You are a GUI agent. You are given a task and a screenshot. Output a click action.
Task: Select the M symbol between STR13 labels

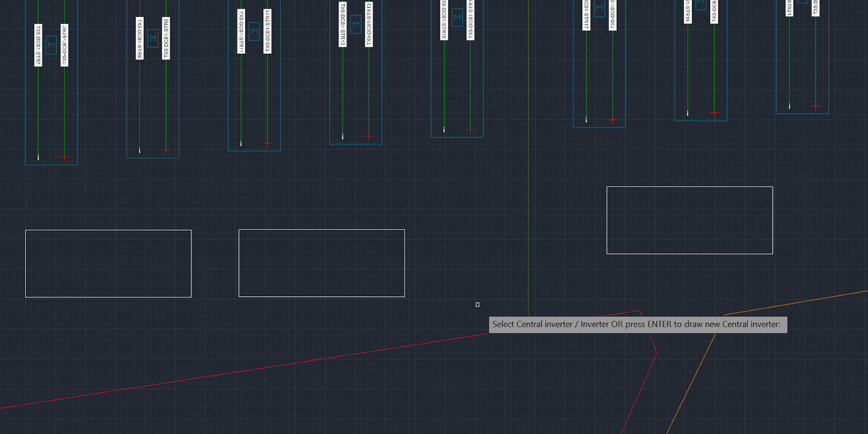(356, 24)
